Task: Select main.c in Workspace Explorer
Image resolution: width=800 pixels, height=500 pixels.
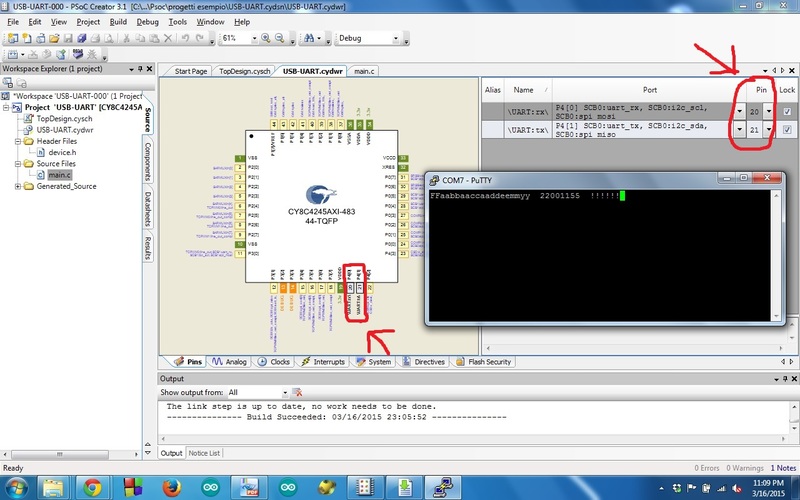Action: [59, 175]
